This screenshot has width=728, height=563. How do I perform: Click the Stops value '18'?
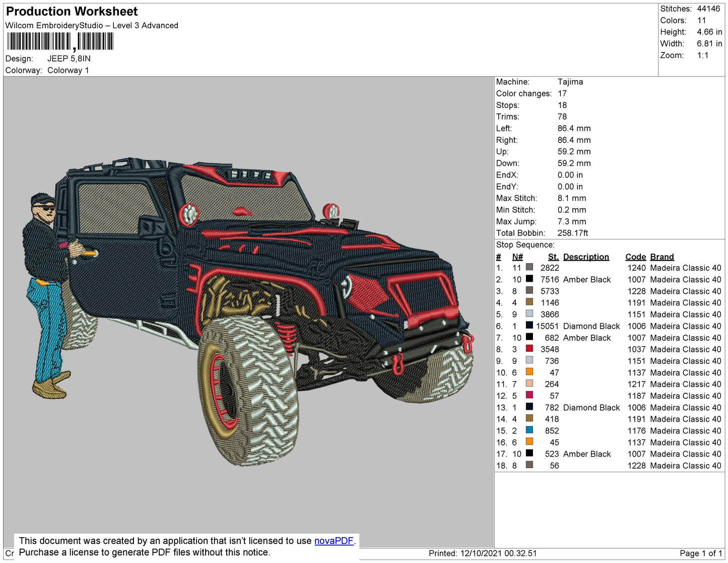click(562, 105)
